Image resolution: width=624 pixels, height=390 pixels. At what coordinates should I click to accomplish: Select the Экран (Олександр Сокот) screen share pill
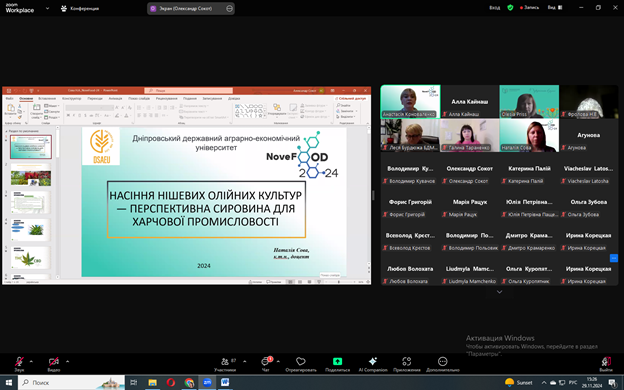[x=191, y=8]
